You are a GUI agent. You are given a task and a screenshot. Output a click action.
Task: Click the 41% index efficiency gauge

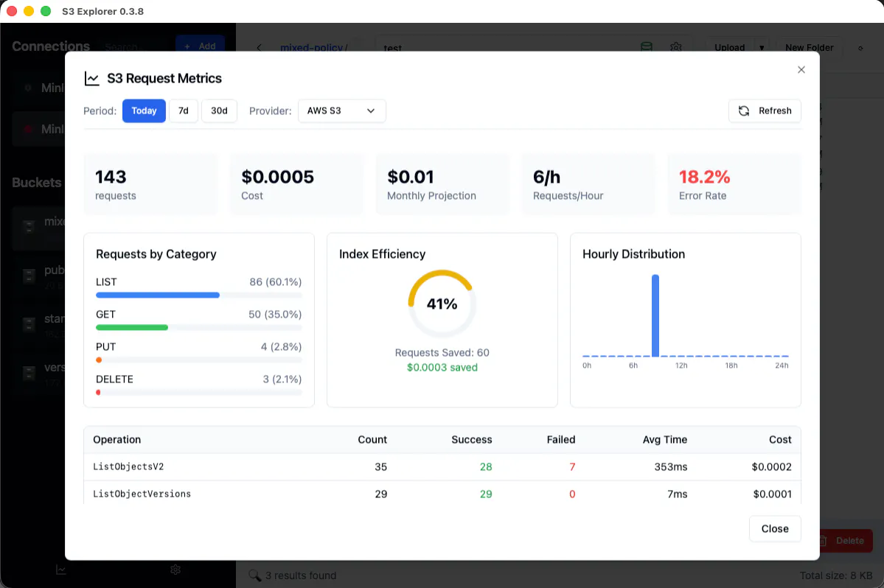point(442,304)
